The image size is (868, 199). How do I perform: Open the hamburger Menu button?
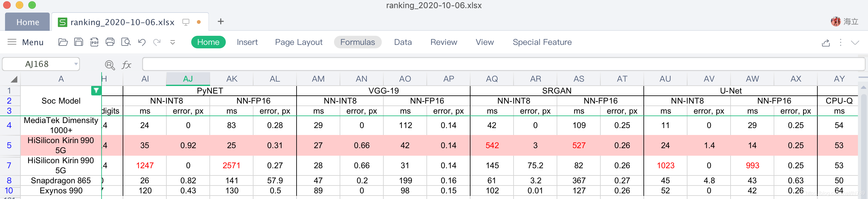[x=25, y=42]
